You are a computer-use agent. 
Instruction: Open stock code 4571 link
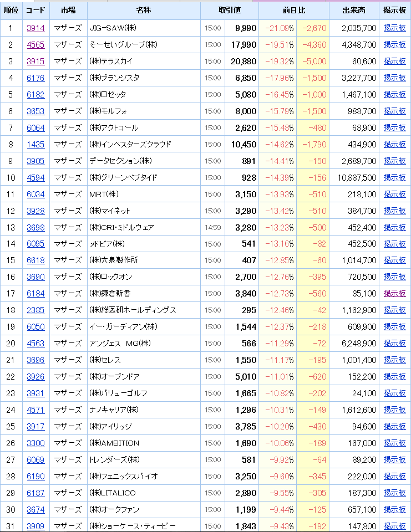click(x=35, y=410)
